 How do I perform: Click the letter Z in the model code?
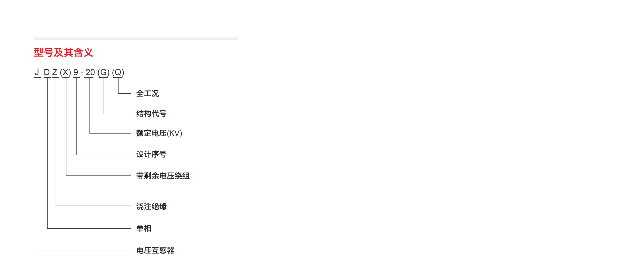pyautogui.click(x=55, y=72)
